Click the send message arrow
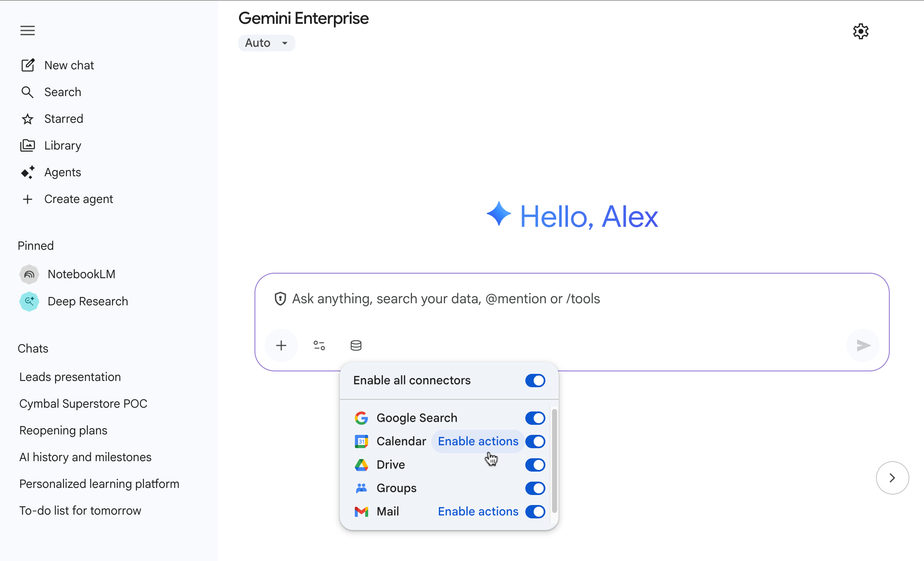 [863, 345]
